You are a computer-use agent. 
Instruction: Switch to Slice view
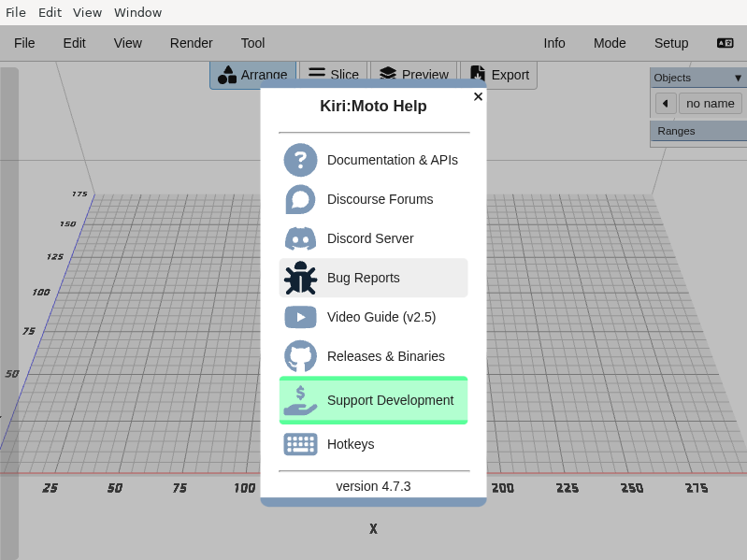(334, 75)
